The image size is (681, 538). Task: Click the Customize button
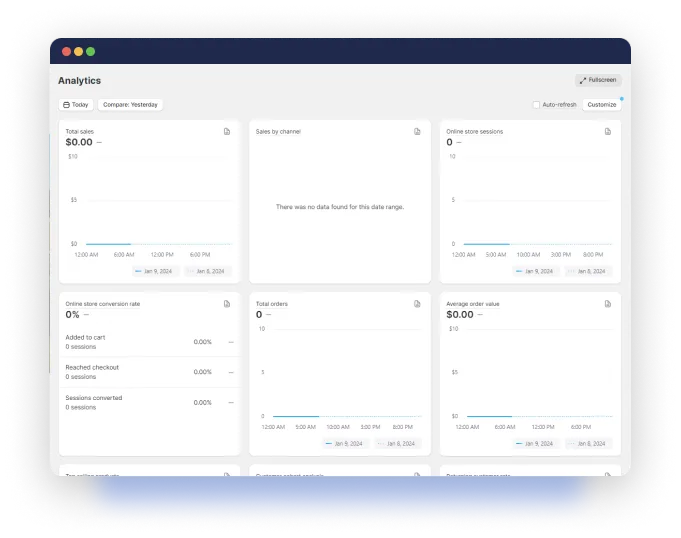602,105
